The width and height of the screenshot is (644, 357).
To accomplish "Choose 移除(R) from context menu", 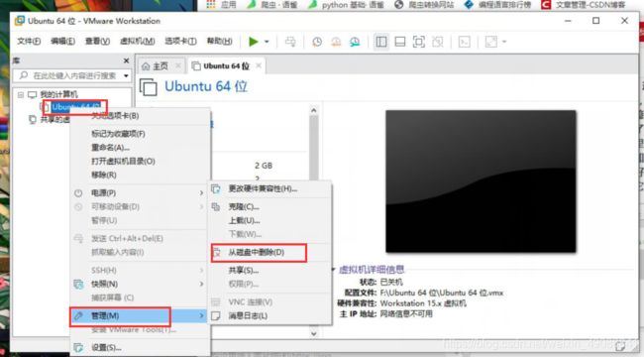I will (140, 175).
